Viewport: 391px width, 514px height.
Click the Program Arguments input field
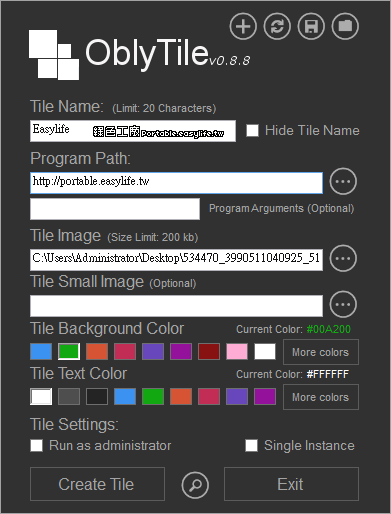point(115,209)
